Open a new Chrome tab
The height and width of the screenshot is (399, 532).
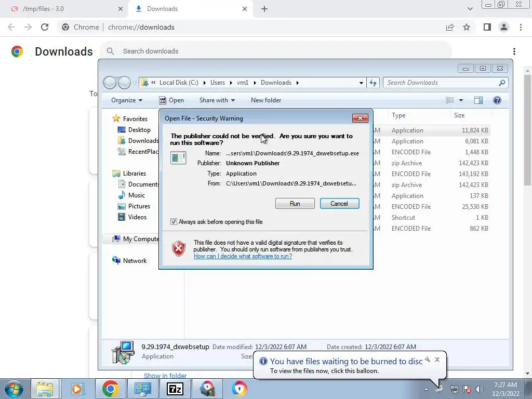[x=264, y=9]
